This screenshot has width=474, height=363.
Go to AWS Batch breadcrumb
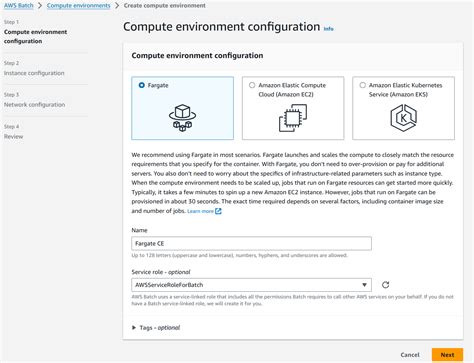[x=19, y=6]
